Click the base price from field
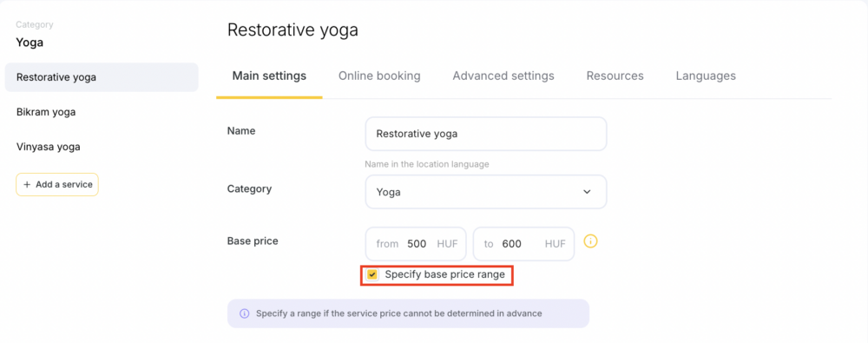This screenshot has width=868, height=343. [x=416, y=244]
